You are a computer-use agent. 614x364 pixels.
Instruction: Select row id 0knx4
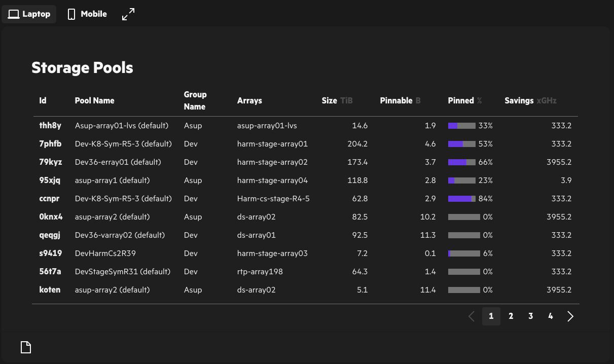tap(51, 216)
